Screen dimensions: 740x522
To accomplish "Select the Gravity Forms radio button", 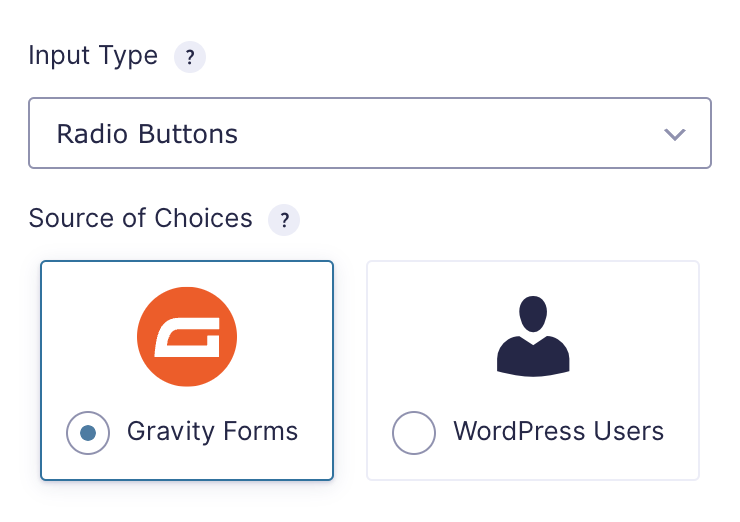I will (x=88, y=433).
